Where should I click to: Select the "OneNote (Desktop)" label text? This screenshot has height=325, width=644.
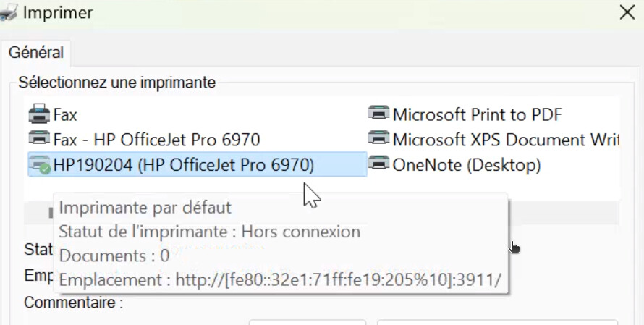click(467, 165)
